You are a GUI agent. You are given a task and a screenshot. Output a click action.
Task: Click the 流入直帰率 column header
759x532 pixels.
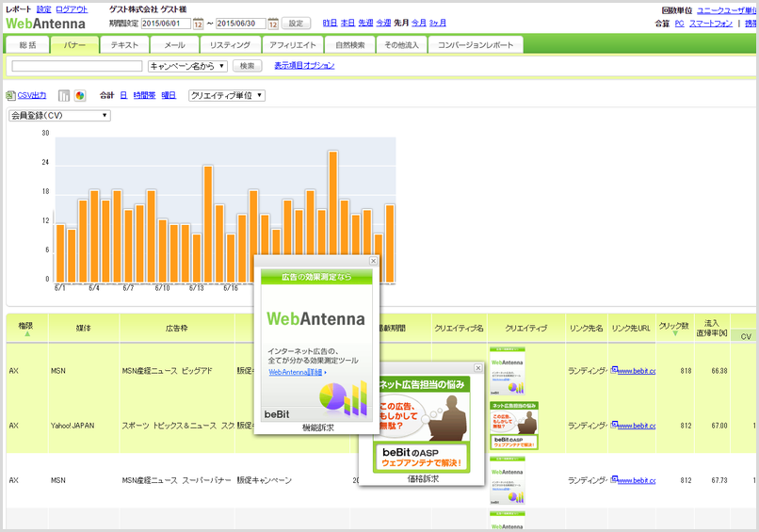point(712,329)
